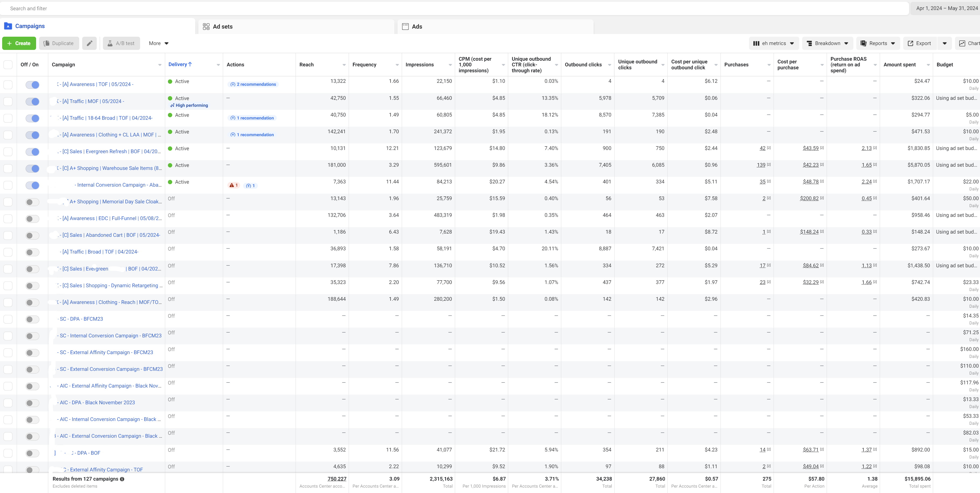Enable the A+ Shopping Memorial Day Sale campaign
980x493 pixels.
point(32,202)
